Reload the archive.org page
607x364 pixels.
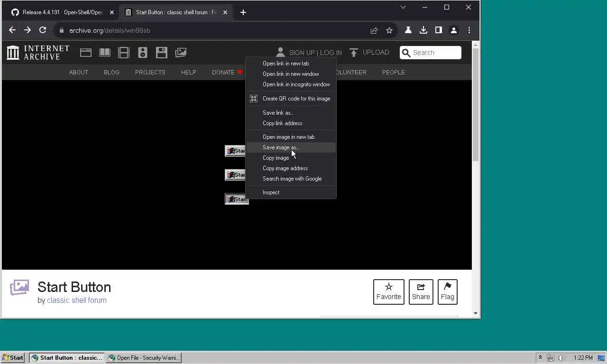(43, 30)
